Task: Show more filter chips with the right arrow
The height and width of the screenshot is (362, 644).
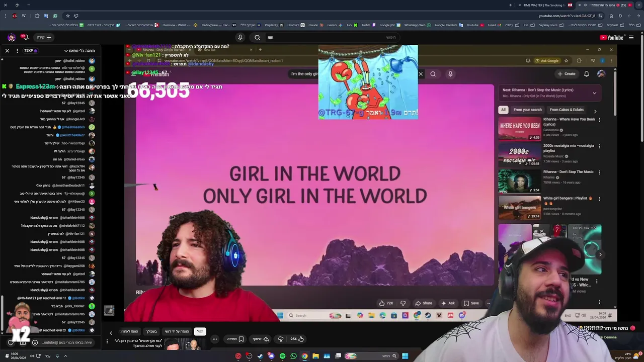Action: click(x=595, y=111)
